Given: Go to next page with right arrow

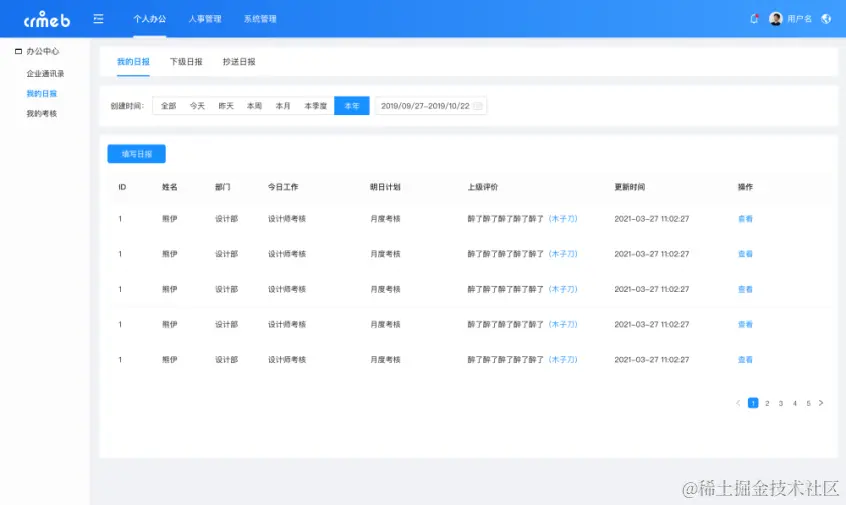Looking at the screenshot, I should pyautogui.click(x=821, y=403).
